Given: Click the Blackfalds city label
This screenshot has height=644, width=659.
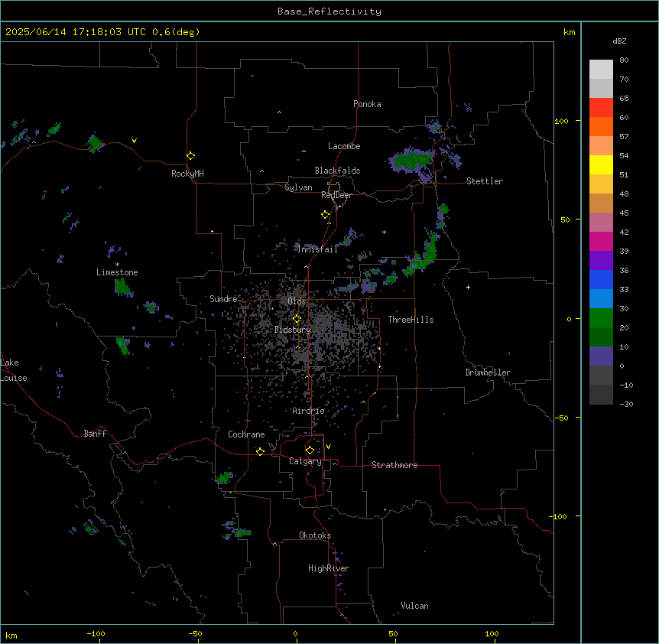Looking at the screenshot, I should click(337, 171).
